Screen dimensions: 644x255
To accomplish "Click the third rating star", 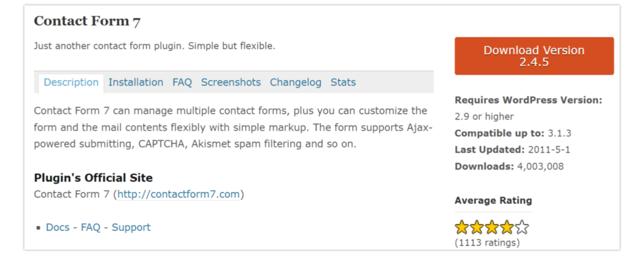I will (x=492, y=227).
